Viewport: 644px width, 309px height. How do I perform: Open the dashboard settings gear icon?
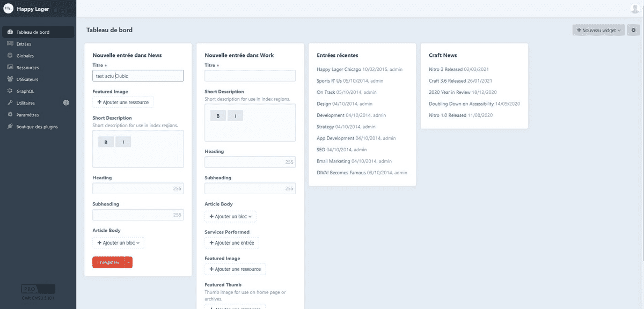pos(634,31)
